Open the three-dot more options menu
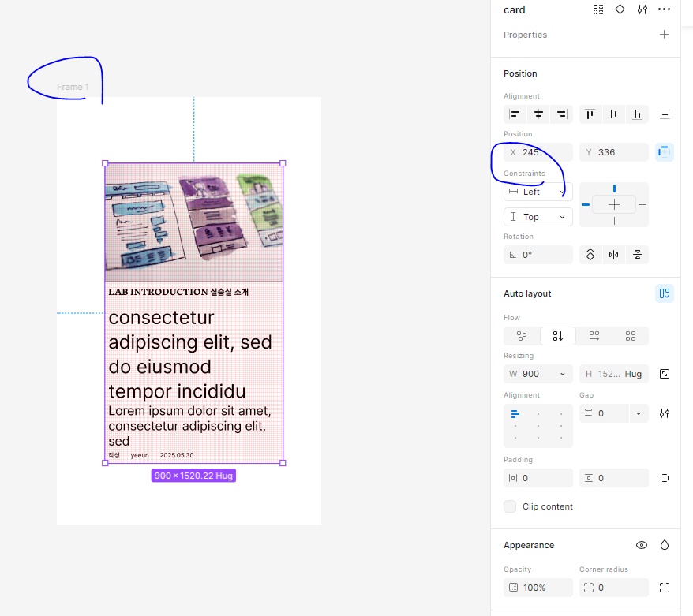Image resolution: width=693 pixels, height=616 pixels. (664, 9)
